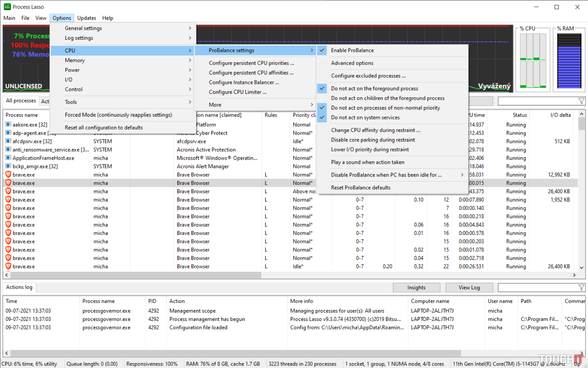Open the Updates menu
Screen dimensions: 588x368
coord(86,18)
